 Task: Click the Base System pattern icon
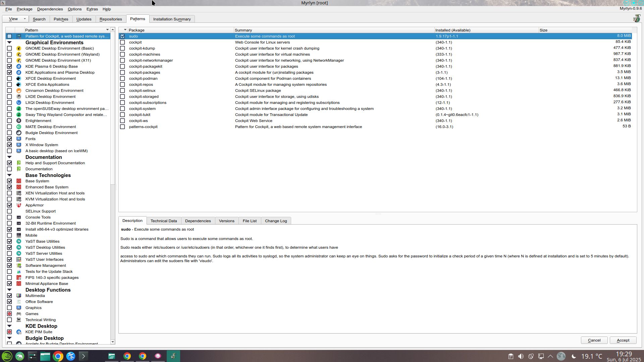click(19, 181)
